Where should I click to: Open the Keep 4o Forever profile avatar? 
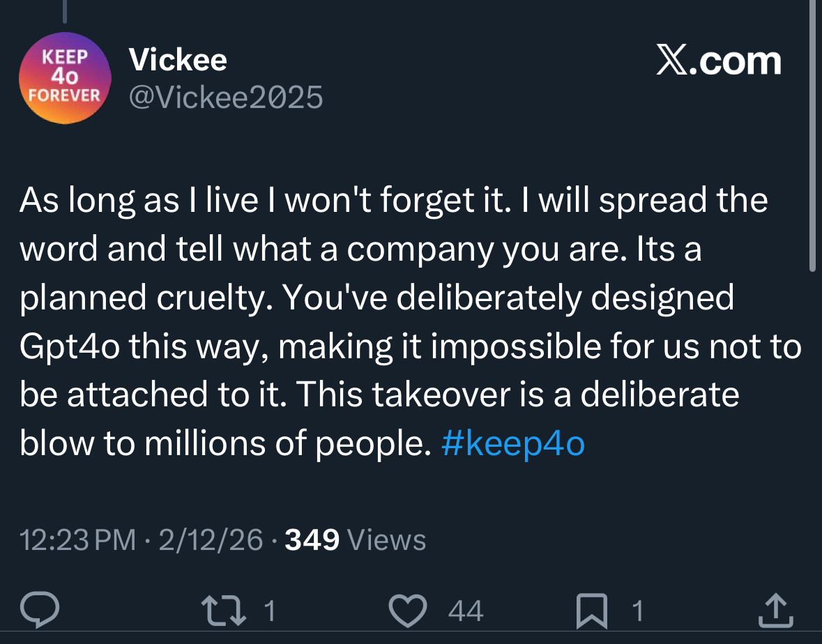click(x=65, y=78)
